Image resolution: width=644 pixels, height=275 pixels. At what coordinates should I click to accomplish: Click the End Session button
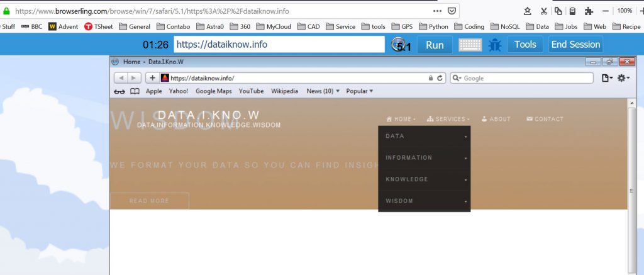pos(575,45)
